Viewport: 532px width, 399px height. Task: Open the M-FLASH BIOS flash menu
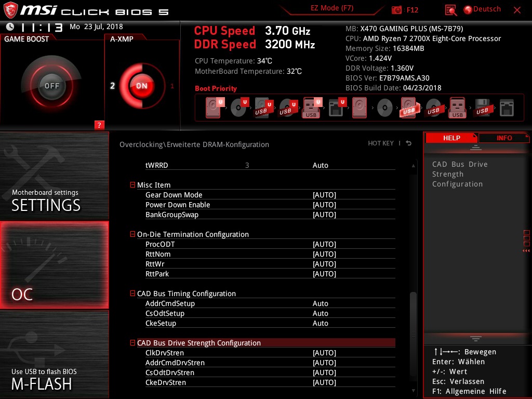[x=54, y=354]
